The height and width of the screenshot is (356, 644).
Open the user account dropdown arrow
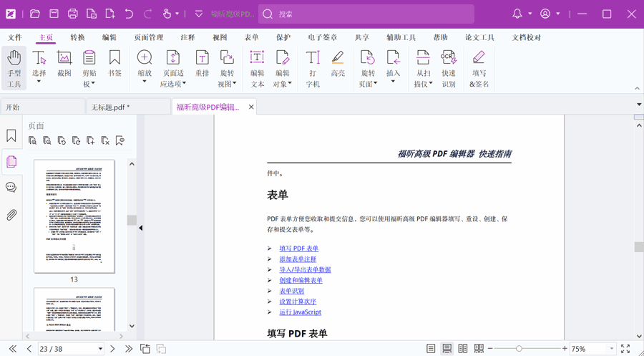click(x=557, y=14)
